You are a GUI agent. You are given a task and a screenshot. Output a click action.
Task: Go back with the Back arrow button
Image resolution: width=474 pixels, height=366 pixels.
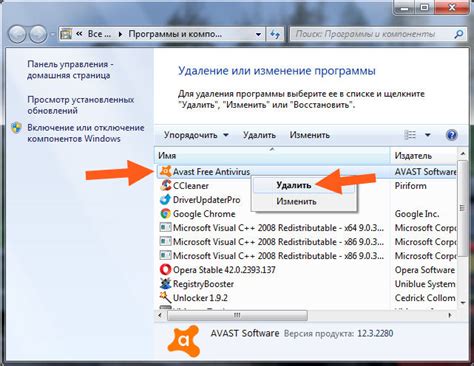pos(17,34)
